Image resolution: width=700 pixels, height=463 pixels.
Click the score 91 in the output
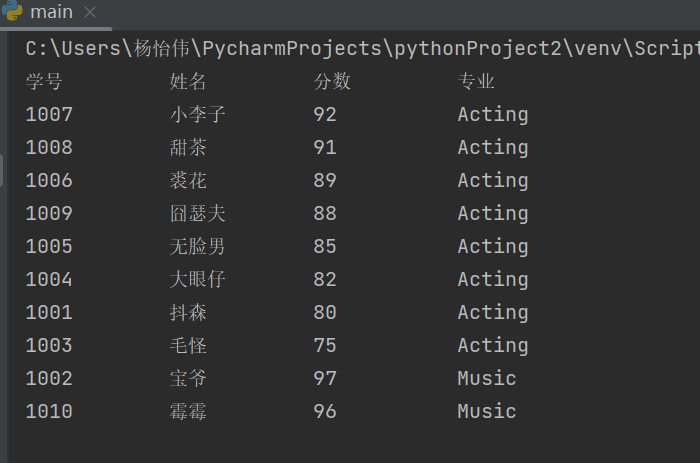point(325,148)
